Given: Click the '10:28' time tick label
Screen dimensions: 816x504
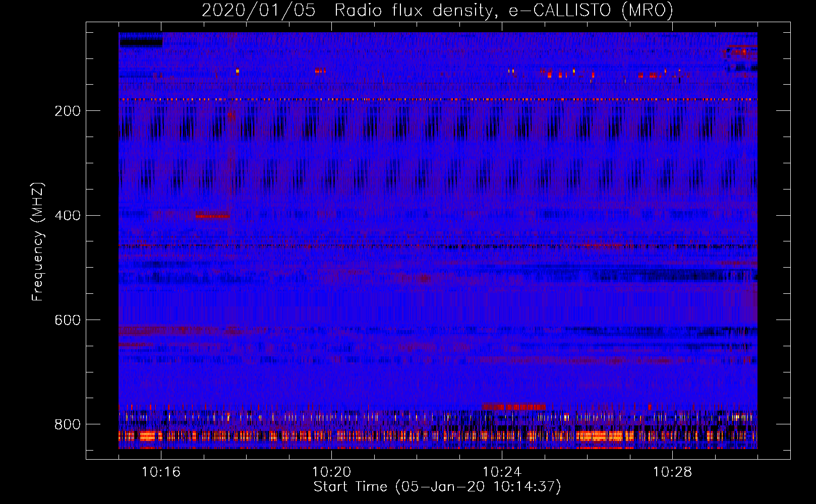Looking at the screenshot, I should [x=672, y=472].
